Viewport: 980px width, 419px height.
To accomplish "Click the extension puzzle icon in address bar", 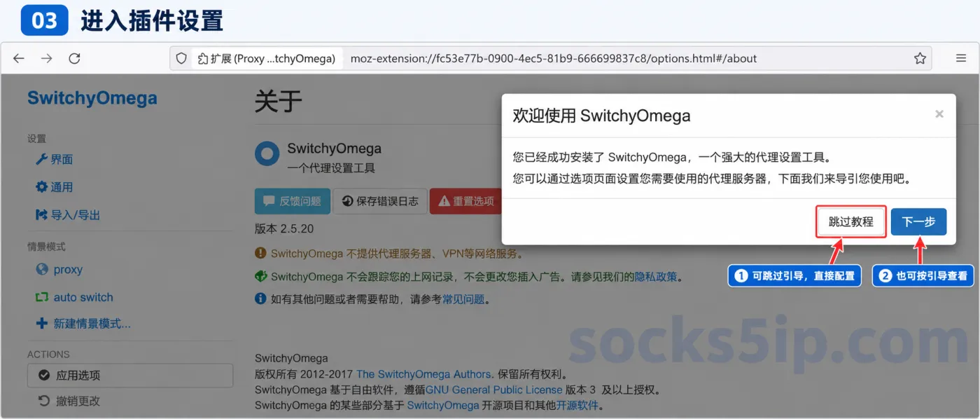I will click(x=203, y=59).
